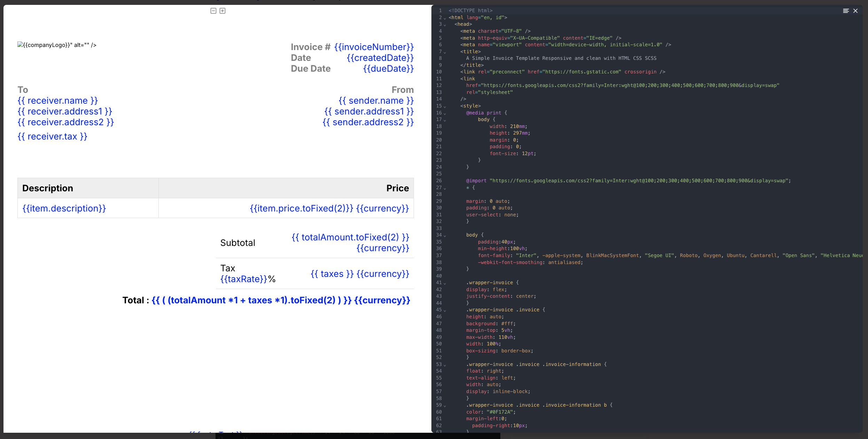This screenshot has height=439, width=868.
Task: Click the 'From' heading
Action: (402, 90)
